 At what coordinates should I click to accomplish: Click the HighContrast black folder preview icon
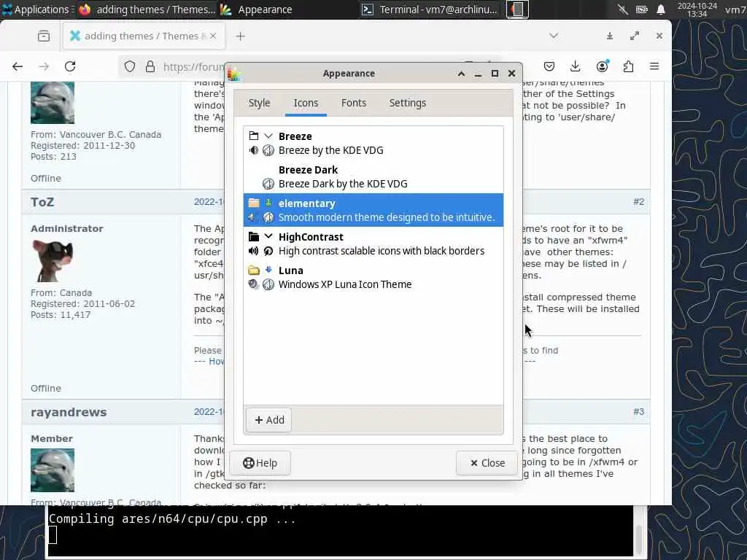(253, 237)
